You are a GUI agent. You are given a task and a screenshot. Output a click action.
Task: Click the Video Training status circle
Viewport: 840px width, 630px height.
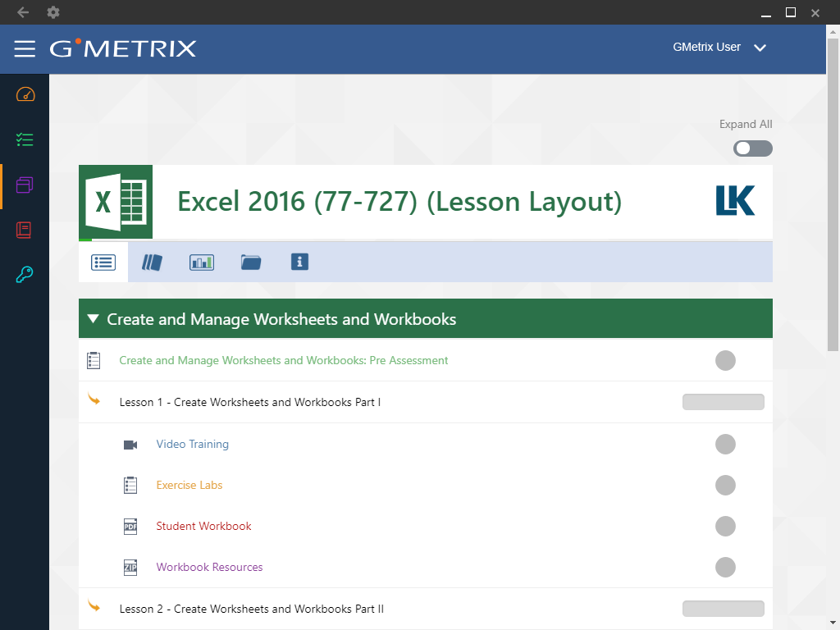tap(725, 444)
